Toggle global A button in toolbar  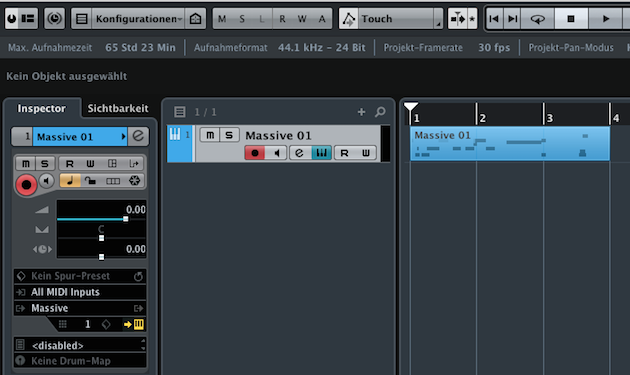tap(322, 18)
